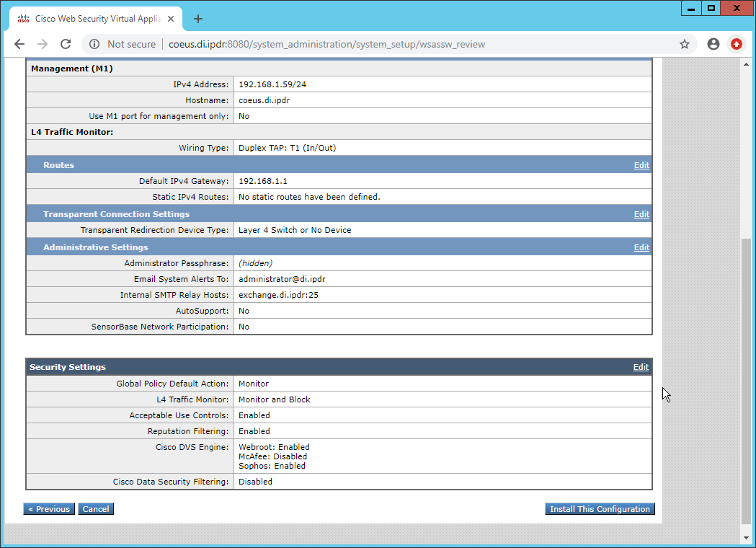Click the Default IPv4 Gateway value 192.168.1.1

click(x=263, y=182)
